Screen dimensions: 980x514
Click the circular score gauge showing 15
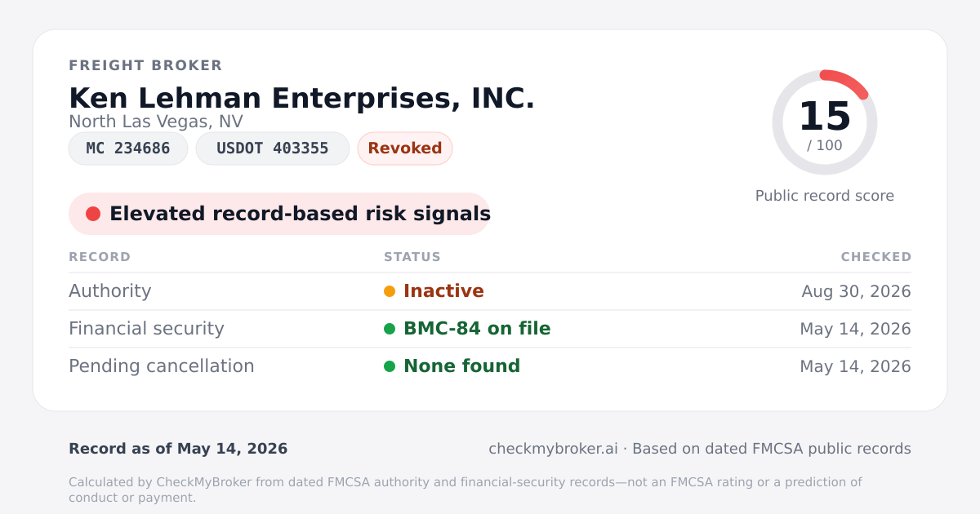(825, 122)
